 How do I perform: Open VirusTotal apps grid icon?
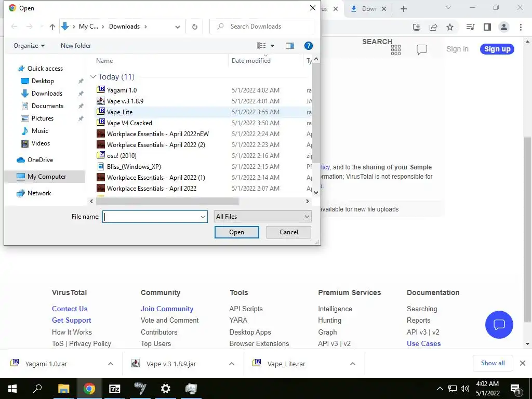[x=395, y=50]
